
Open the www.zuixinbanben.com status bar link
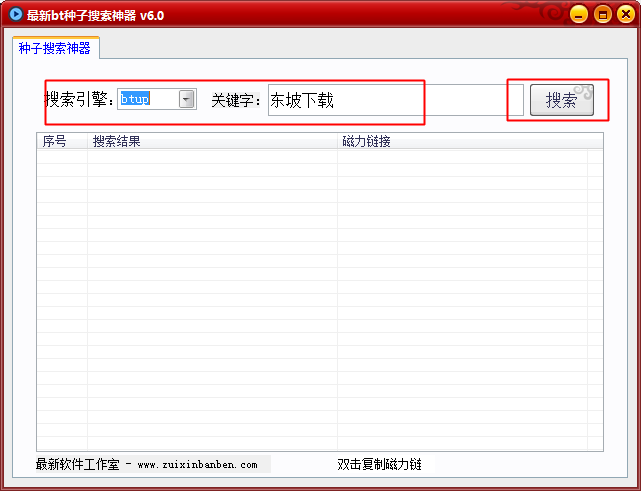(x=197, y=465)
